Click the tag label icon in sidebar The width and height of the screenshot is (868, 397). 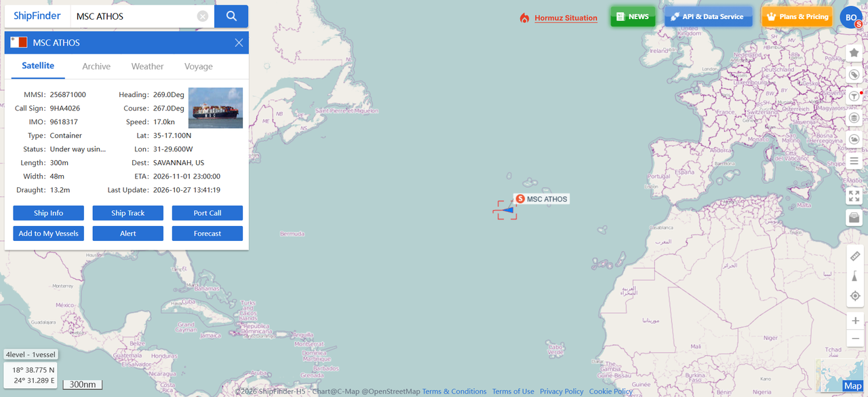pyautogui.click(x=854, y=75)
